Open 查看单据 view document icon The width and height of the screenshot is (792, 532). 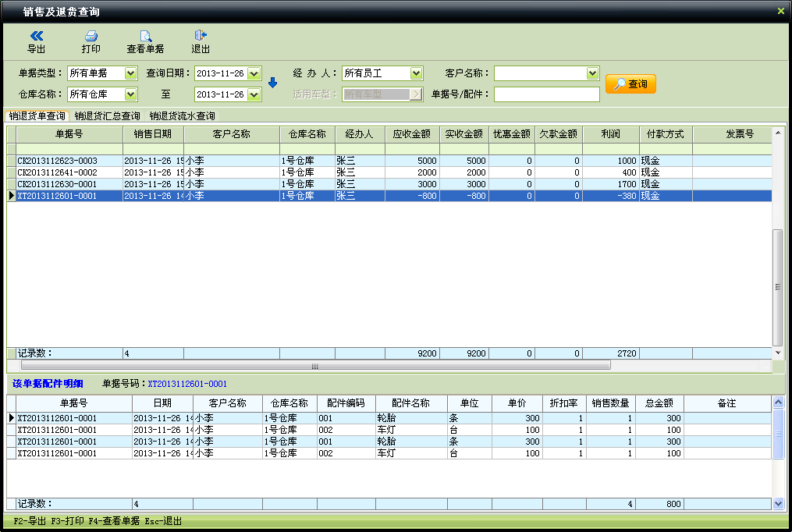pyautogui.click(x=145, y=36)
